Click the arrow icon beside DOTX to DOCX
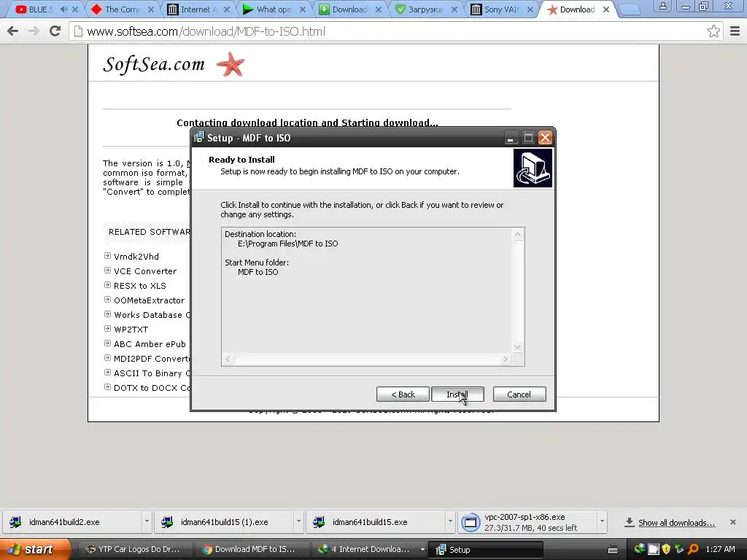This screenshot has width=747, height=560. click(x=108, y=387)
